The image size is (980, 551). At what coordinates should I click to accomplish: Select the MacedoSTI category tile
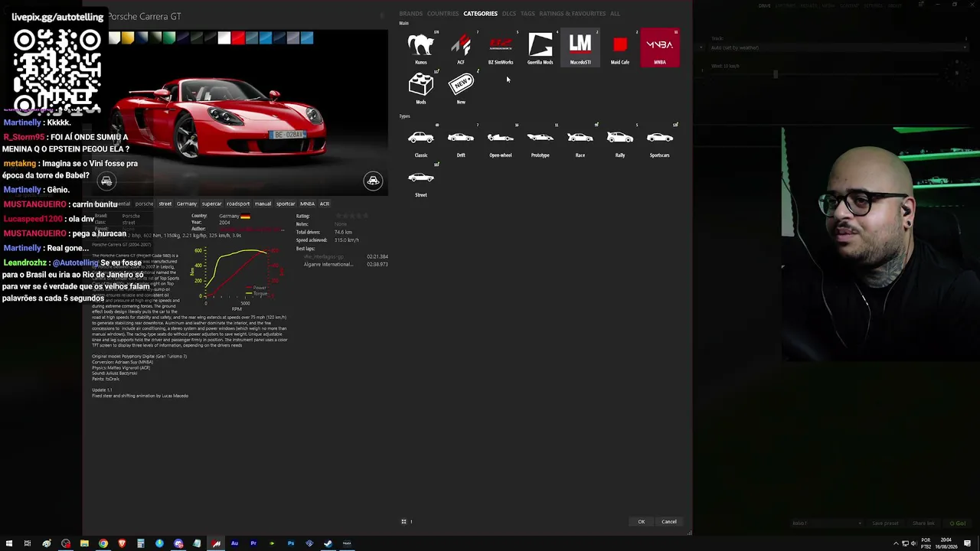[x=580, y=48]
